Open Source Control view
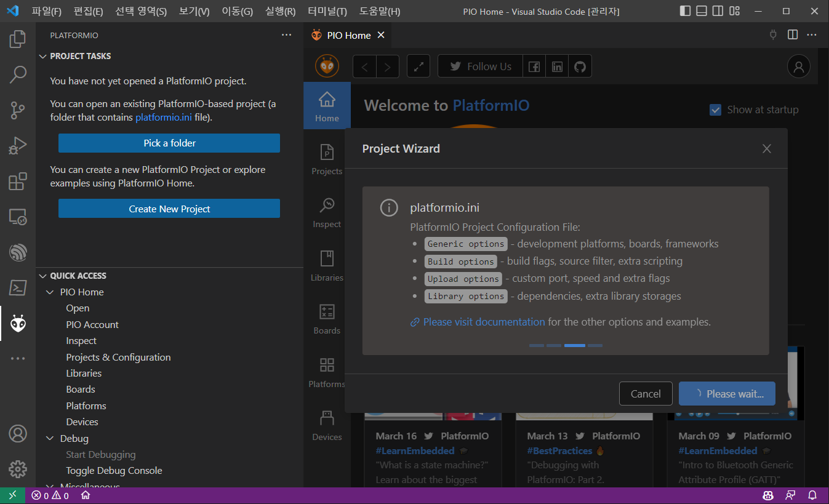Viewport: 829px width, 504px height. [x=18, y=111]
